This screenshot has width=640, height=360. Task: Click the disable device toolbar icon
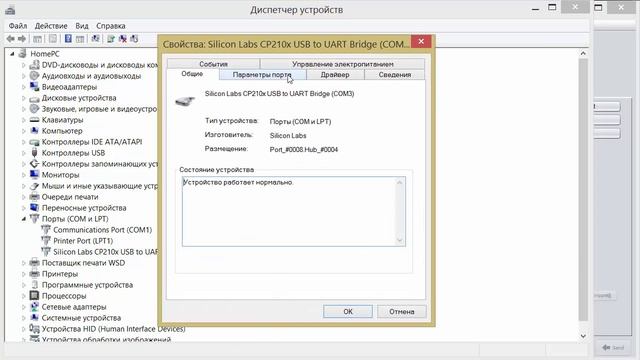pyautogui.click(x=134, y=39)
